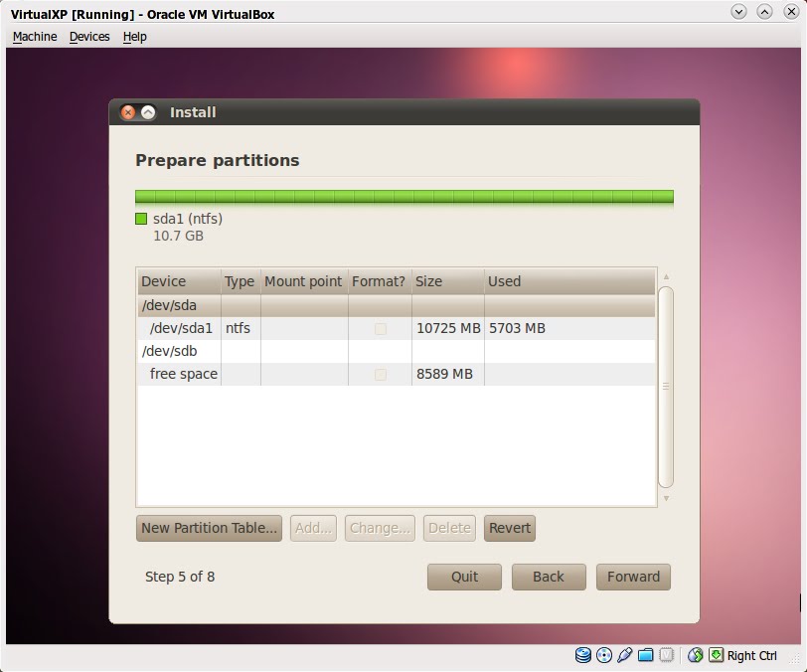Image resolution: width=807 pixels, height=672 pixels.
Task: Click the Format? column header
Action: pos(380,281)
